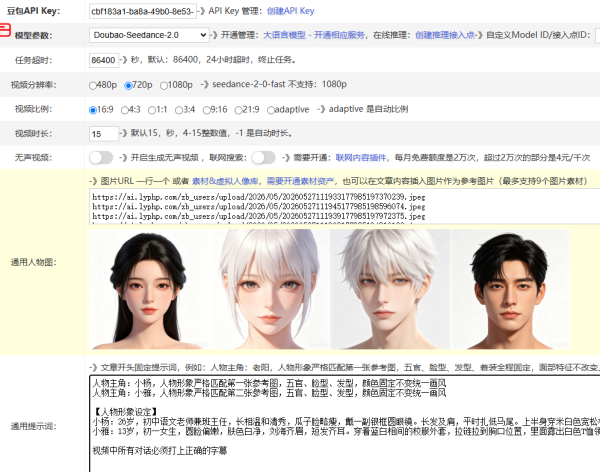
Task: Open the Doubao-Seedance-2.0 model dropdown
Action: coord(149,35)
